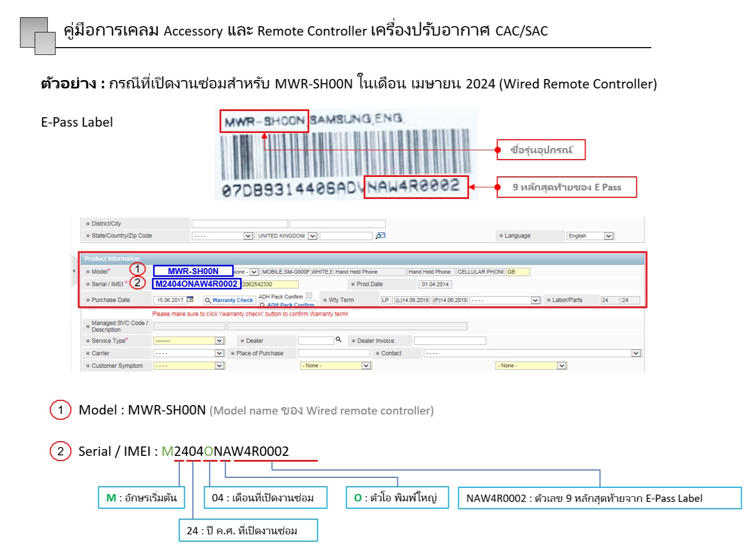The width and height of the screenshot is (749, 560).
Task: Collapse the side panel with left arrow
Action: coord(74,271)
